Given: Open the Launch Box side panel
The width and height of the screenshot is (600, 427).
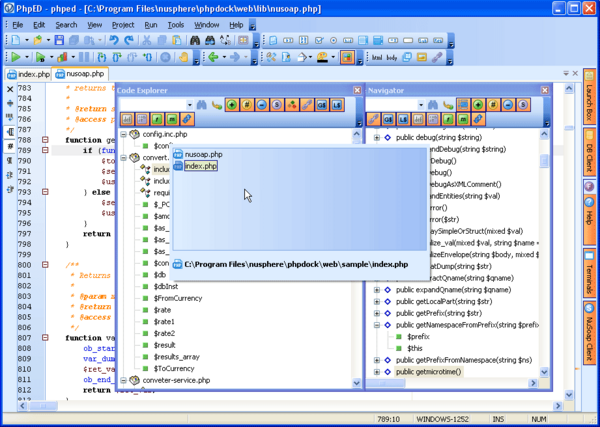Looking at the screenshot, I should [589, 97].
